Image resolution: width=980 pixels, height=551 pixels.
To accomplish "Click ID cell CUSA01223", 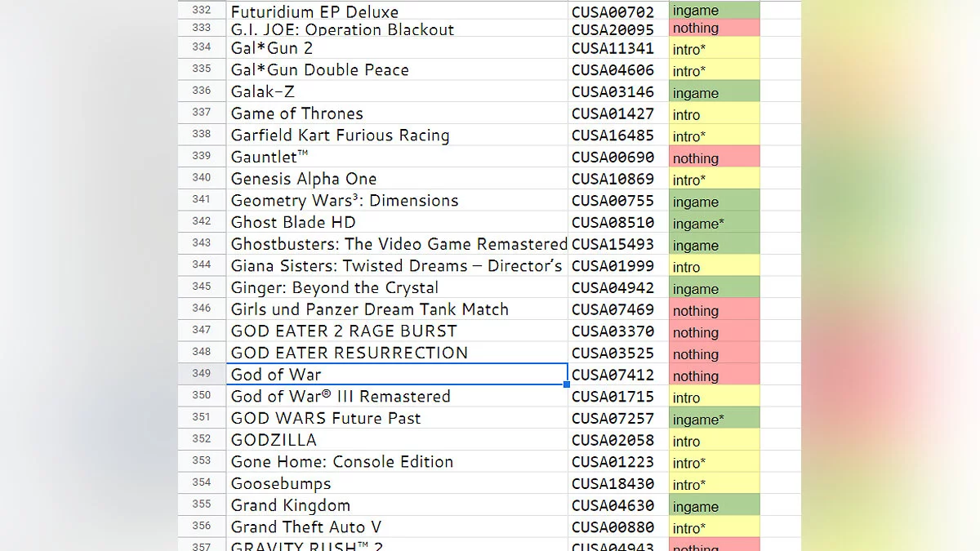I will pyautogui.click(x=618, y=462).
